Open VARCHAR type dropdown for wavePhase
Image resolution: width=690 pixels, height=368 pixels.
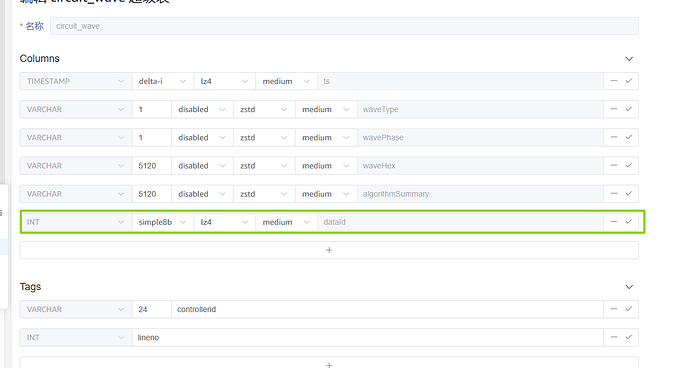coord(76,137)
